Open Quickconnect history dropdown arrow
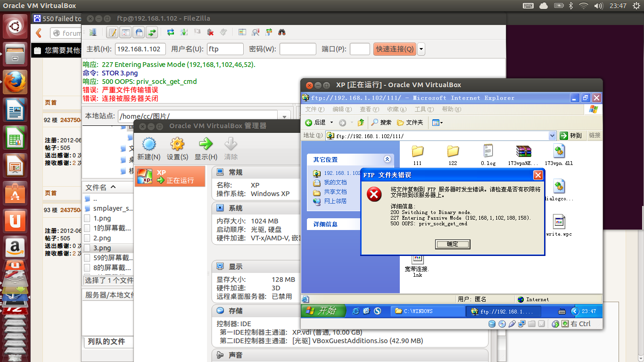 [x=421, y=49]
